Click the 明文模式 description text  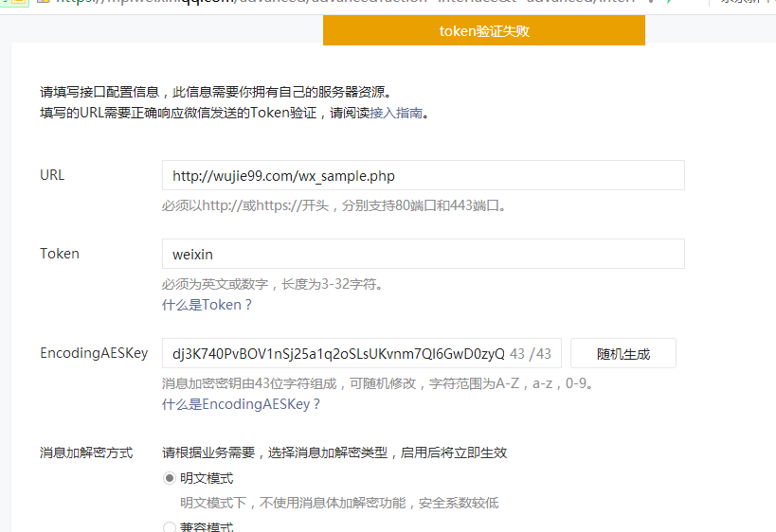[x=339, y=503]
